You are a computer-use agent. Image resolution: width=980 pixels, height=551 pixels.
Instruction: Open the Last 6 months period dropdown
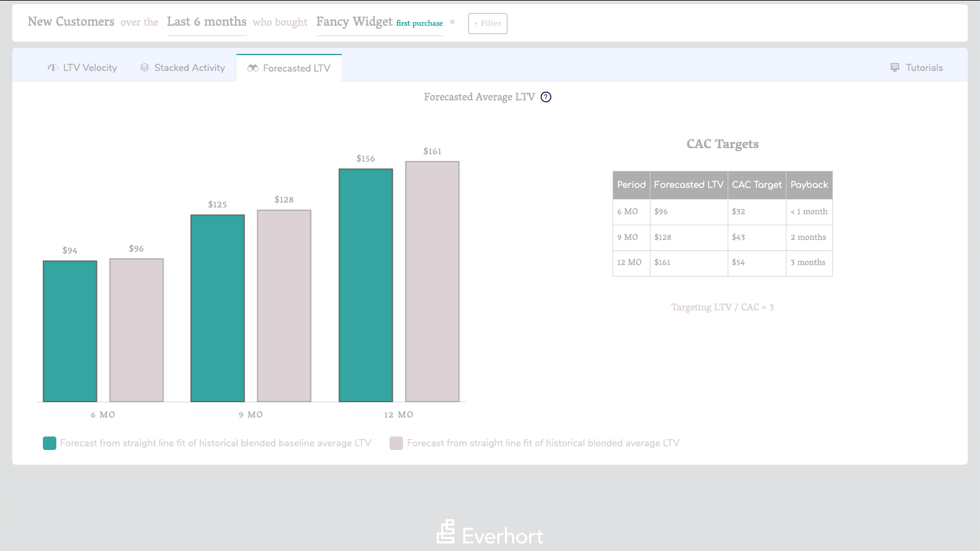(x=206, y=22)
